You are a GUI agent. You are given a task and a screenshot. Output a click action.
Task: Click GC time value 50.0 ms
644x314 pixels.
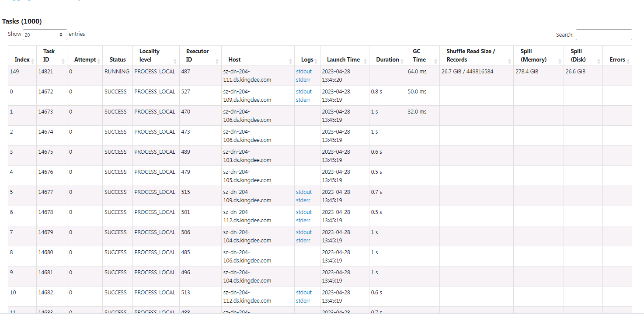[417, 92]
